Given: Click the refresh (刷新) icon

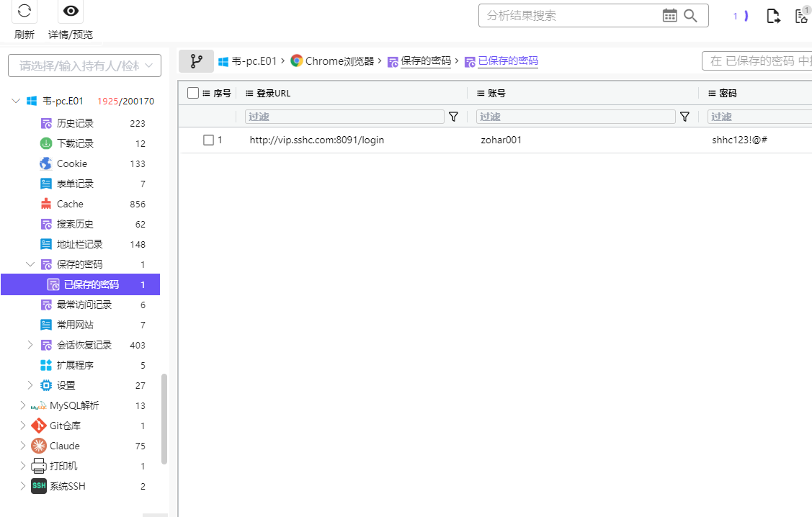Looking at the screenshot, I should click(x=24, y=11).
